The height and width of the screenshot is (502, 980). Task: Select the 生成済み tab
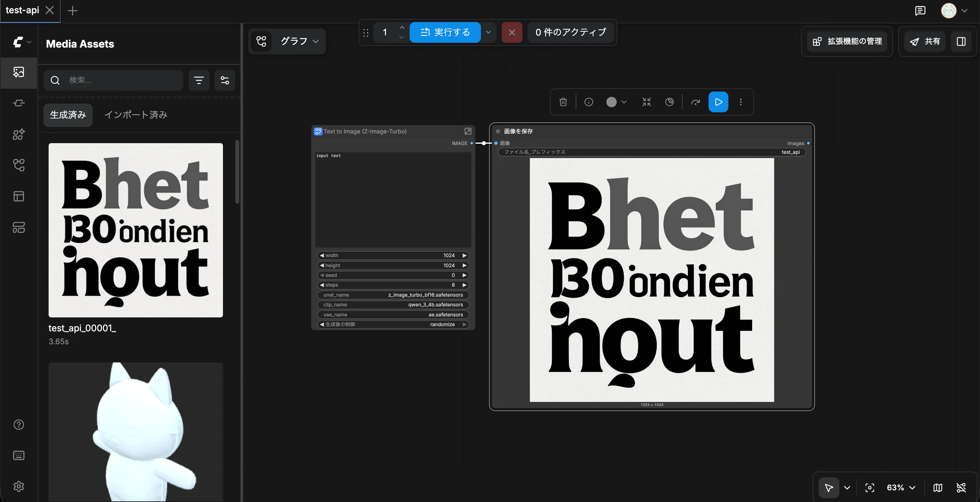(68, 115)
